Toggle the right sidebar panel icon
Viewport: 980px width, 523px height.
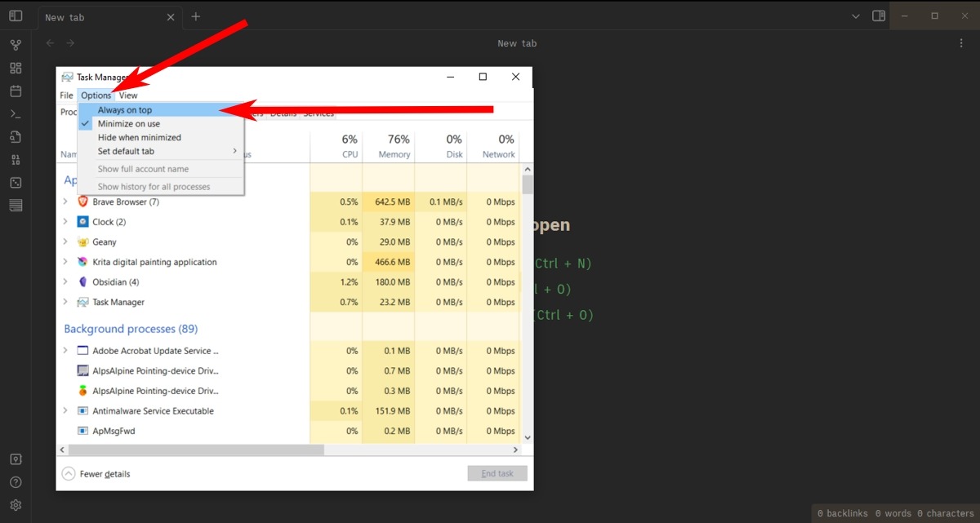click(x=878, y=16)
